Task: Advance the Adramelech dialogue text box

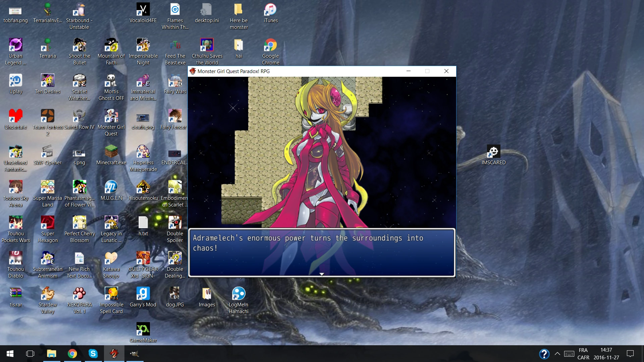Action: [322, 253]
